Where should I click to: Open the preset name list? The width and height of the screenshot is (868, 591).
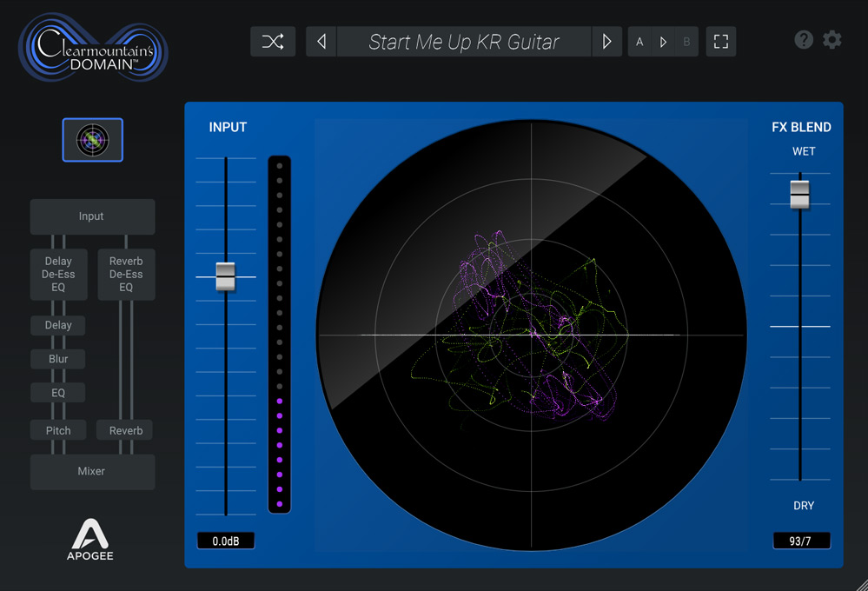[464, 42]
